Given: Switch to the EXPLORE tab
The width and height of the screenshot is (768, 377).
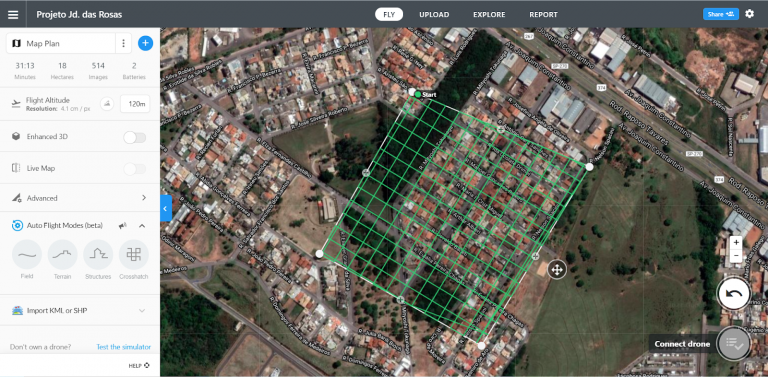Looking at the screenshot, I should 489,15.
